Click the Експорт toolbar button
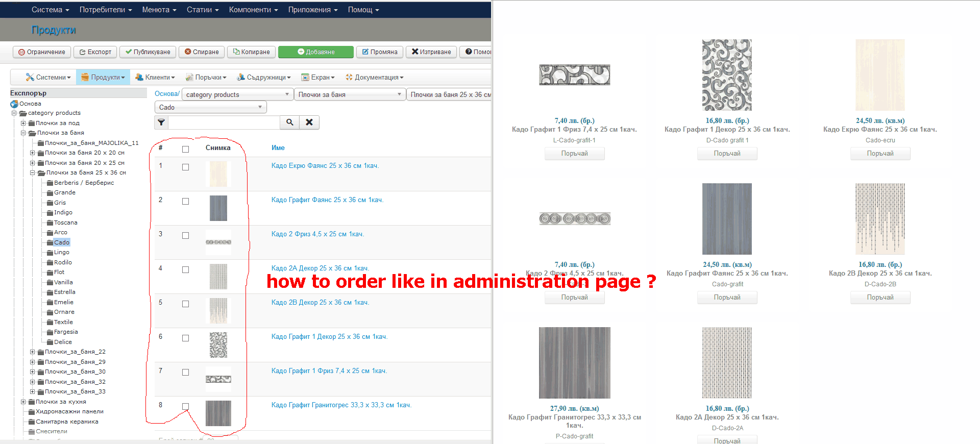The width and height of the screenshot is (980, 444). coord(95,52)
